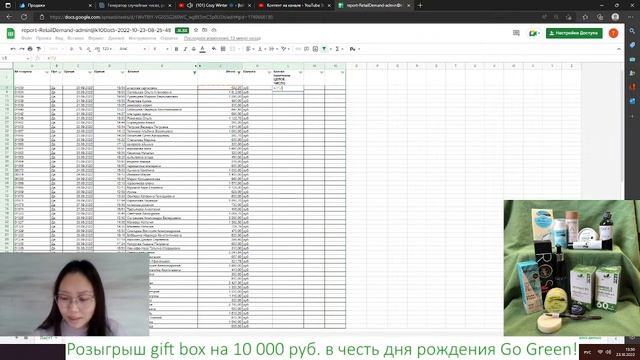The width and height of the screenshot is (640, 360).
Task: Open the font size dropdown
Action: coord(160,49)
